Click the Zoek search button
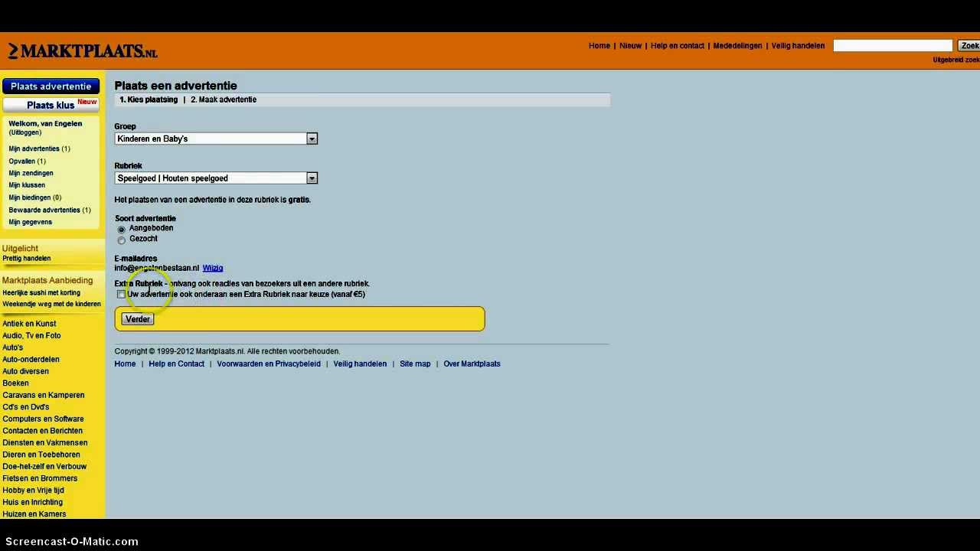 pyautogui.click(x=969, y=46)
